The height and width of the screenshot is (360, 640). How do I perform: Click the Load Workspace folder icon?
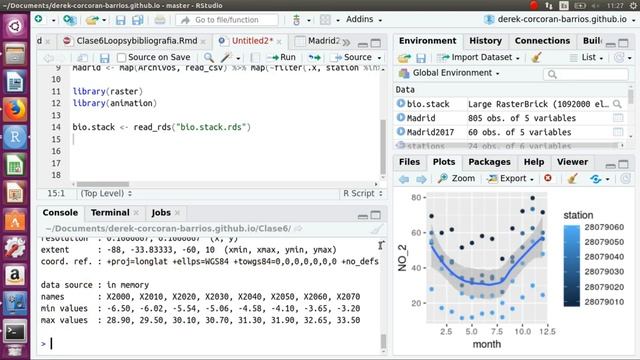pyautogui.click(x=404, y=58)
